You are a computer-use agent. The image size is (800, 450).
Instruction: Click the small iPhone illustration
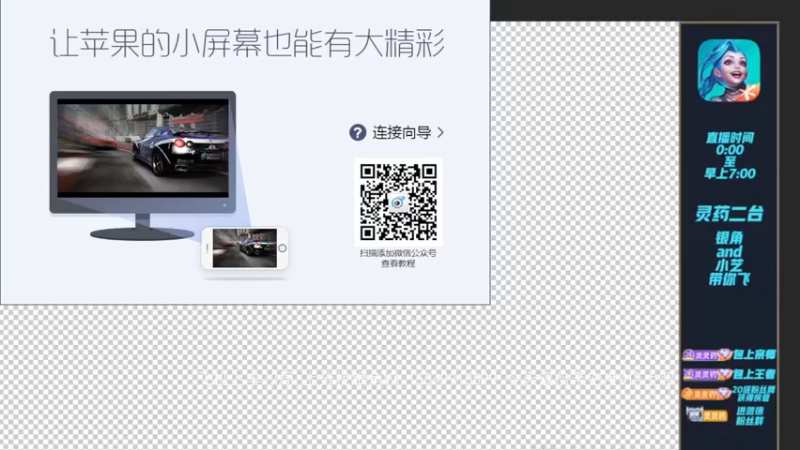(245, 248)
